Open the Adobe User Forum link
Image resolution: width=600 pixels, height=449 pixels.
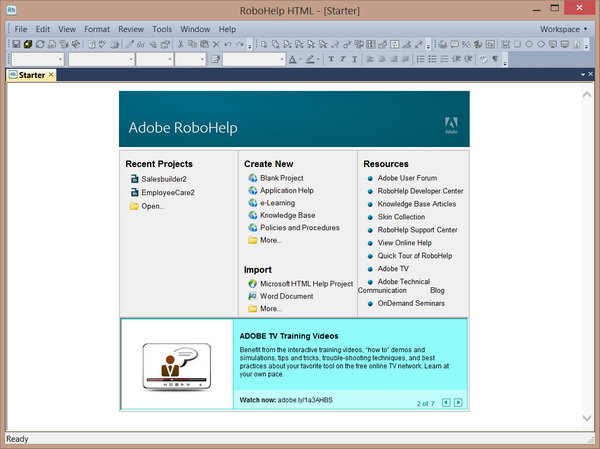[x=407, y=178]
